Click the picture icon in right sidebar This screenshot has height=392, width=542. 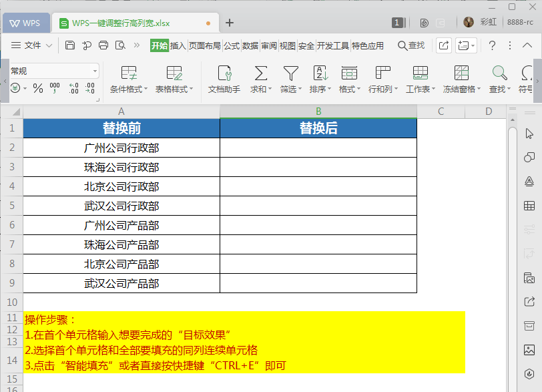529,350
